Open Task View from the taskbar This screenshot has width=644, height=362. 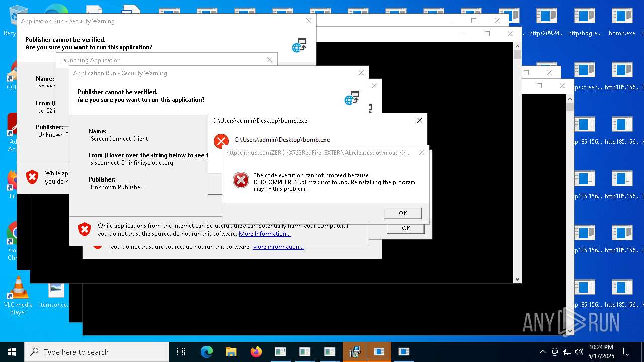[x=181, y=352]
